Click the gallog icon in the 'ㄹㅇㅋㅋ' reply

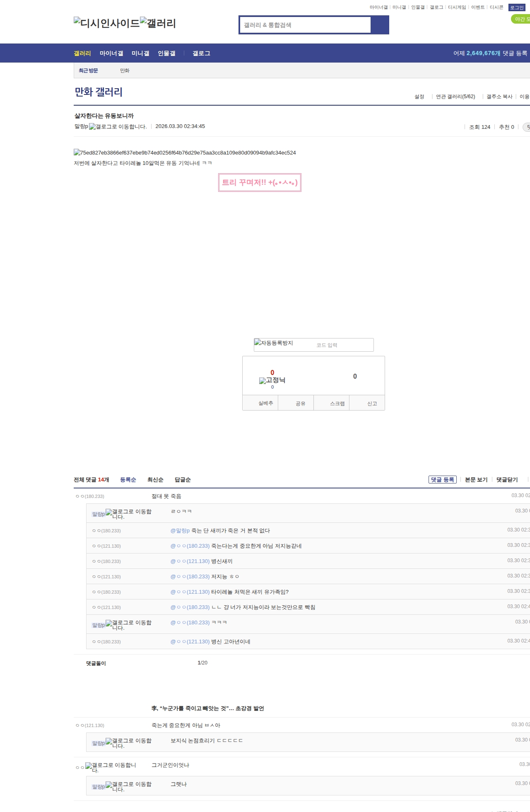(129, 514)
